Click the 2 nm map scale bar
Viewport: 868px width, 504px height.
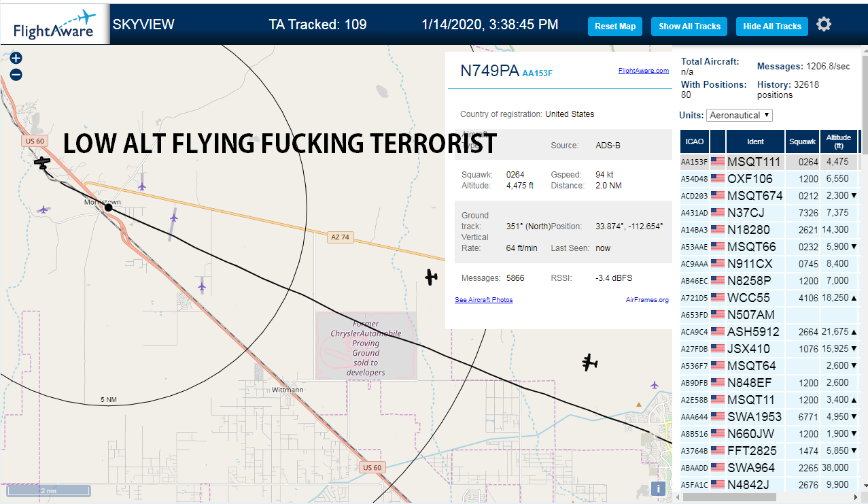pyautogui.click(x=48, y=490)
